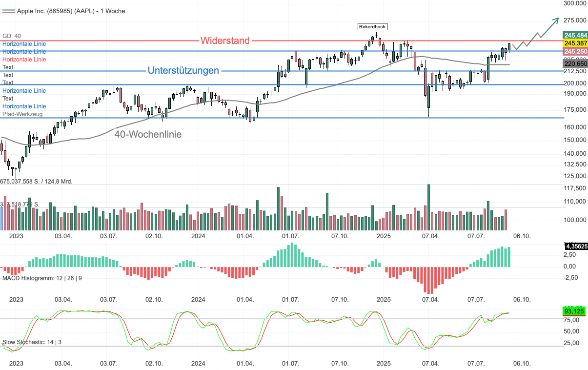Click the black 4,35625 MACD value tag

pos(576,247)
